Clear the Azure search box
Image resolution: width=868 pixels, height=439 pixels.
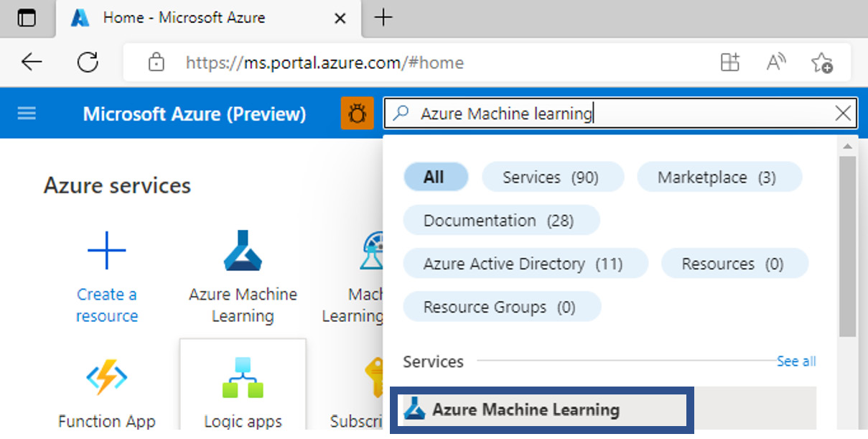[843, 114]
